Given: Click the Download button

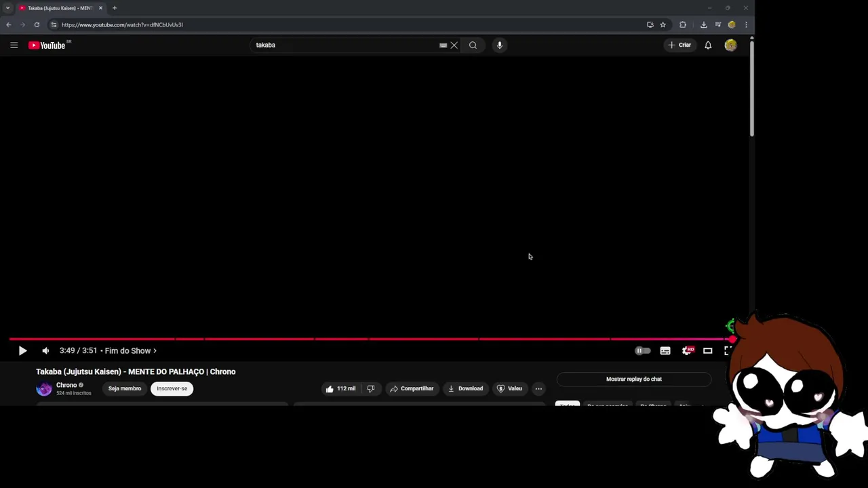Looking at the screenshot, I should 465,389.
